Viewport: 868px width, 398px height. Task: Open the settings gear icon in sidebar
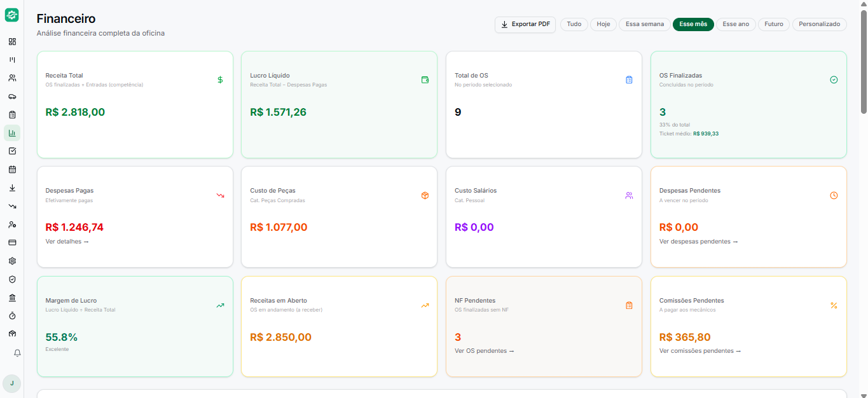point(12,261)
